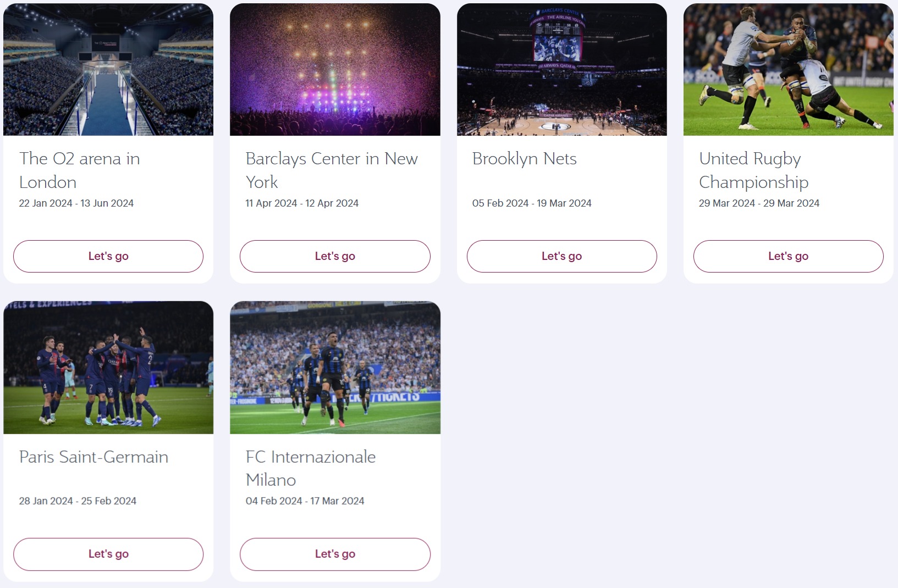Click the 05 Feb 2024 - 19 Mar 2024 dates
The width and height of the screenshot is (898, 588).
tap(532, 203)
